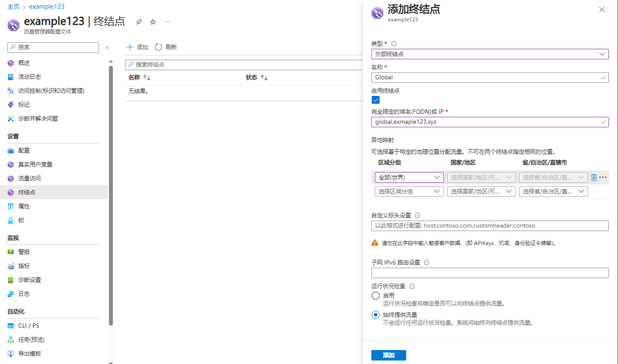Click the 子网 IPv6 路由设置 input field
The height and width of the screenshot is (364, 618).
click(x=489, y=273)
